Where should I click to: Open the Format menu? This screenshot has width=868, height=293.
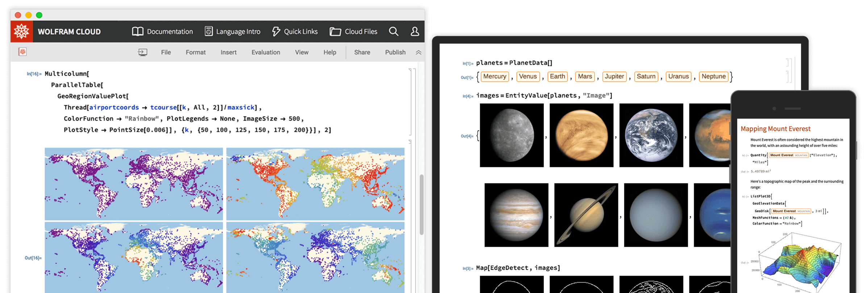coord(196,52)
